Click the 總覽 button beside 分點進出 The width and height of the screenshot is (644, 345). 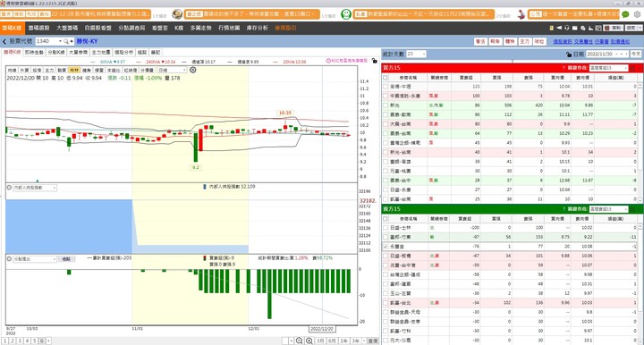(x=66, y=259)
